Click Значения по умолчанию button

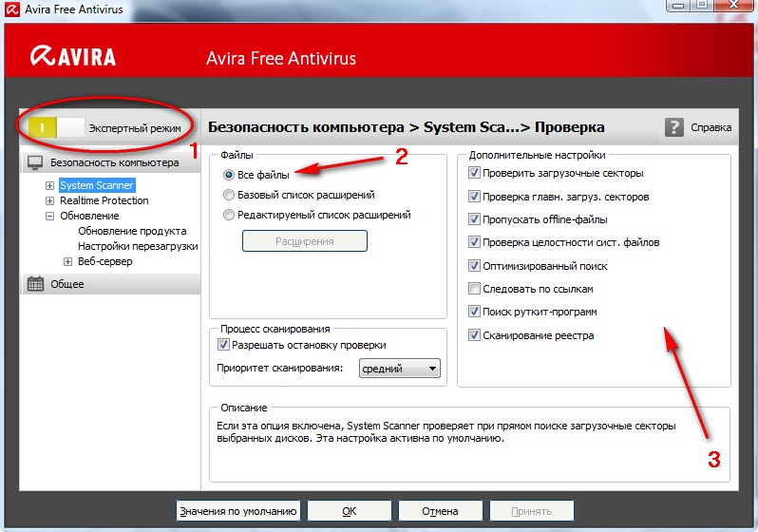click(237, 511)
